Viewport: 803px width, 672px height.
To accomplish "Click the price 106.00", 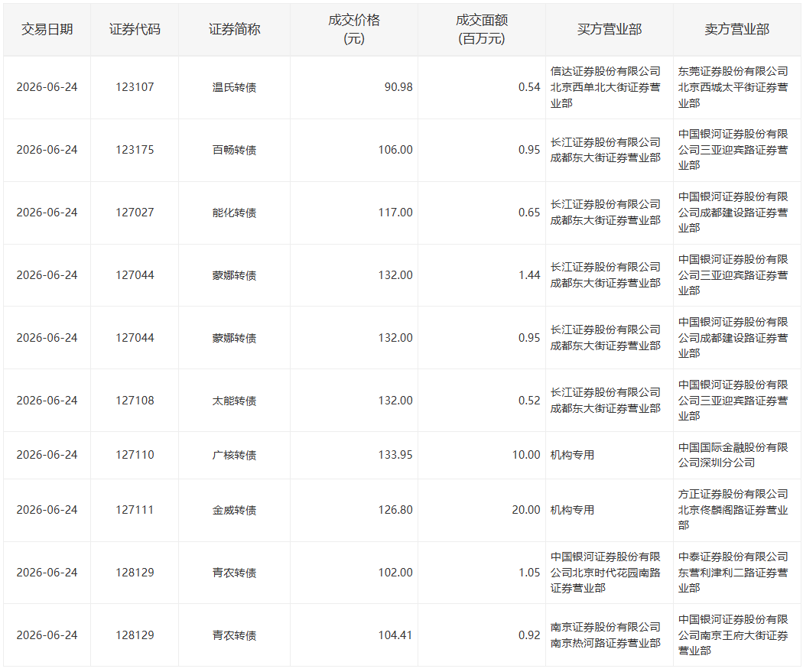I will [395, 150].
